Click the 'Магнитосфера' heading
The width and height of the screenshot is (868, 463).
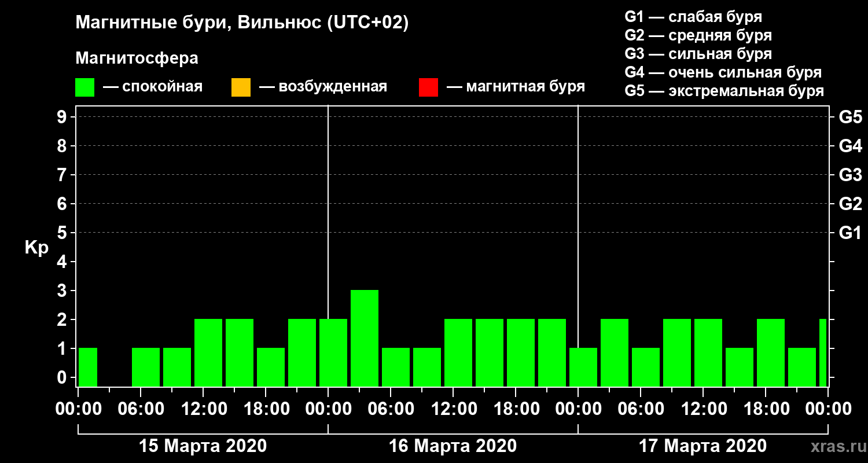[137, 58]
